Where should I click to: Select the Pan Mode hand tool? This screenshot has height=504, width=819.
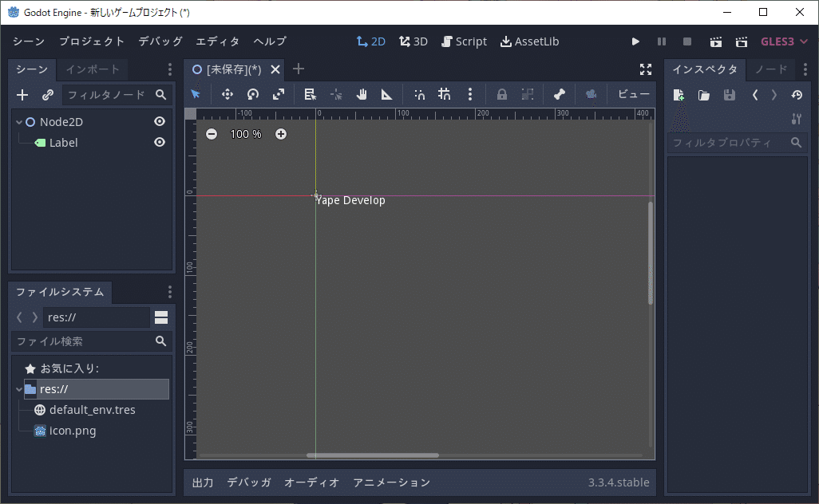pos(362,94)
